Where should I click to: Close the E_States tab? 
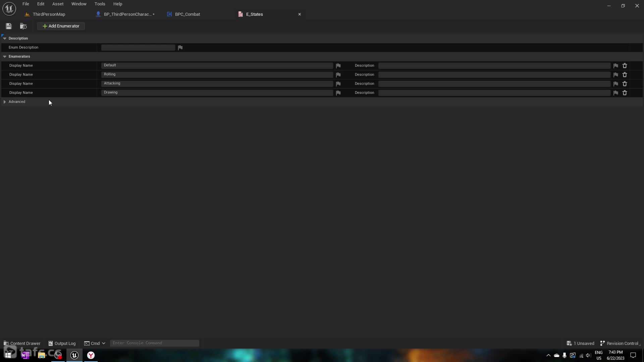point(300,14)
